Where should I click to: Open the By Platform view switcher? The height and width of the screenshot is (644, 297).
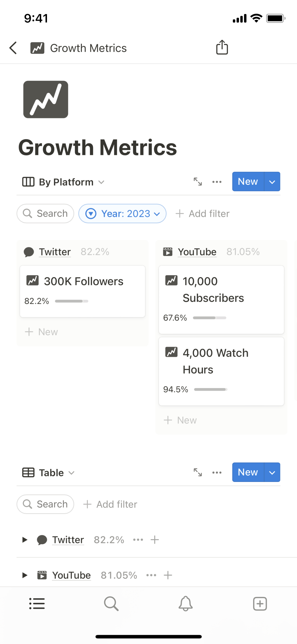63,182
